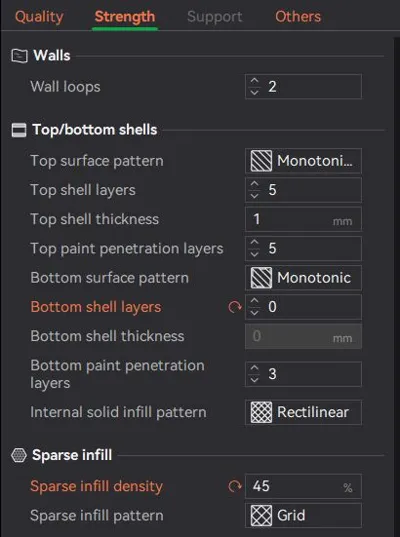The width and height of the screenshot is (400, 537).
Task: Decrease Bottom paint penetration layers value
Action: point(254,380)
